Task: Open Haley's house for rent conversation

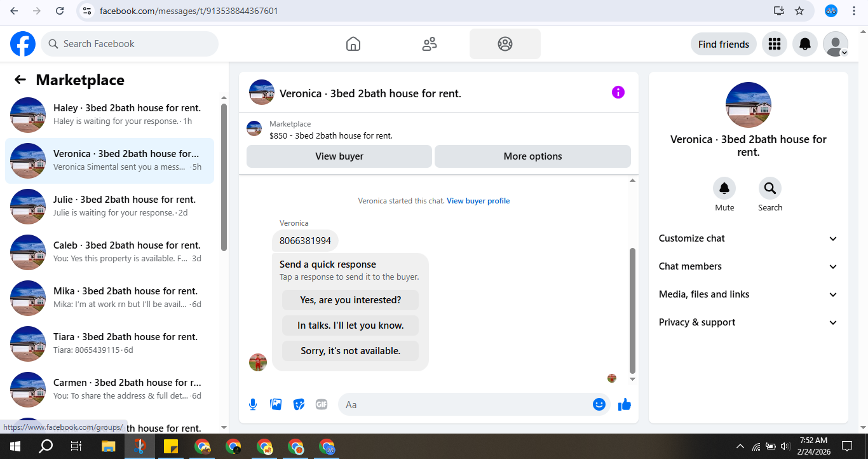Action: (x=109, y=115)
